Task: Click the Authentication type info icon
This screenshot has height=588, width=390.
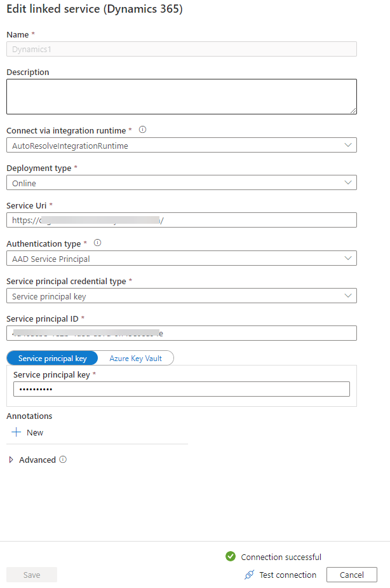Action: 97,243
